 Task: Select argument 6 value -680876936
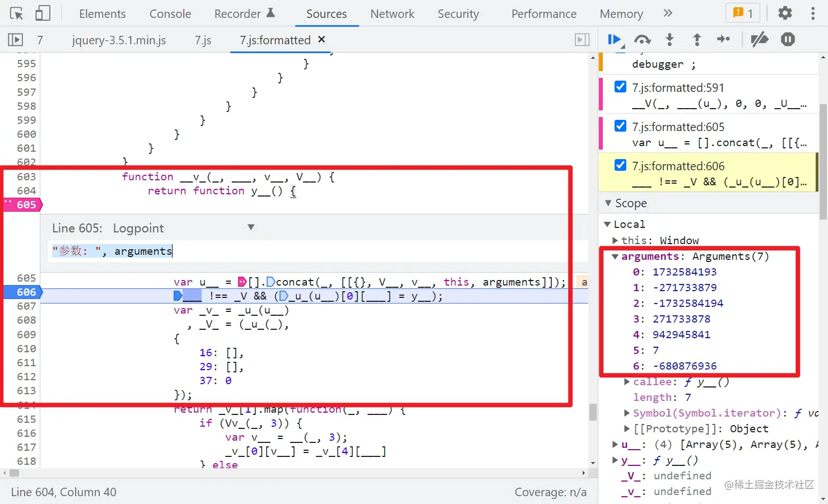[x=685, y=366]
